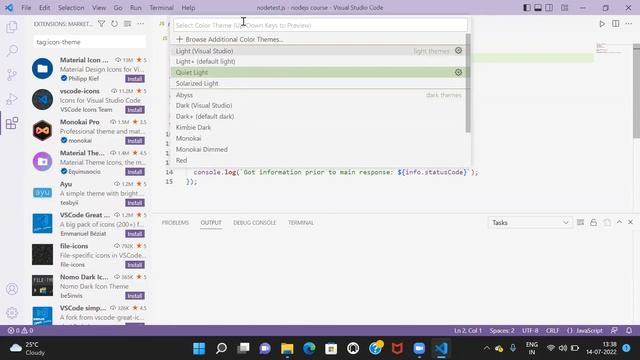Customize layout icon in title bar

[564, 8]
